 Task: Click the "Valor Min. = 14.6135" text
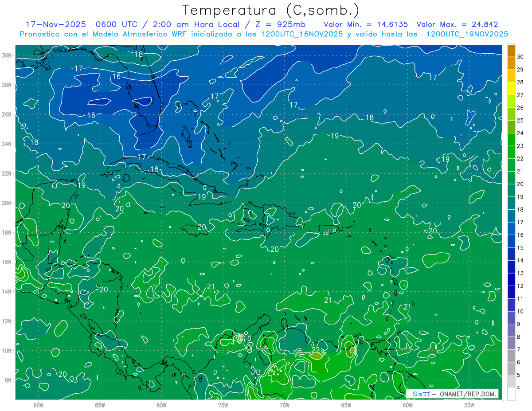click(366, 24)
